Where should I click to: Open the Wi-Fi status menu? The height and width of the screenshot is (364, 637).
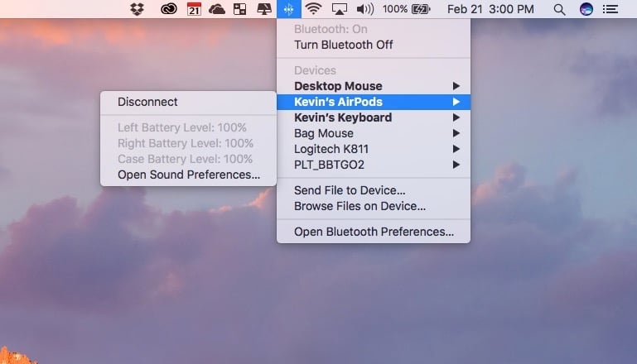click(x=313, y=9)
